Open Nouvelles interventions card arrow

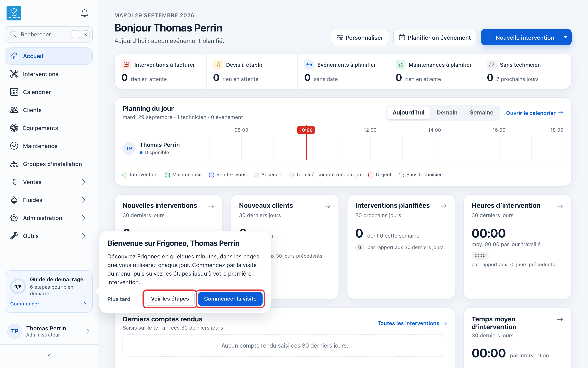(211, 206)
